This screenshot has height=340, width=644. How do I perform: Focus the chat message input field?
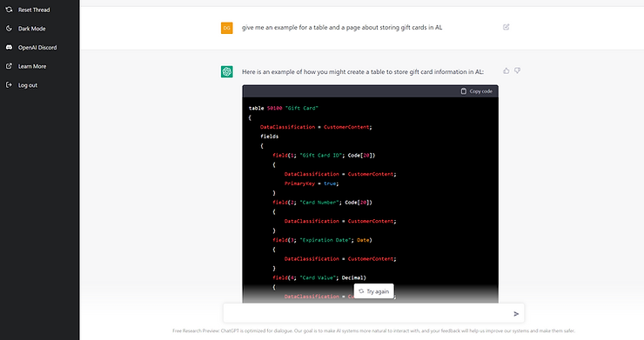tap(367, 314)
